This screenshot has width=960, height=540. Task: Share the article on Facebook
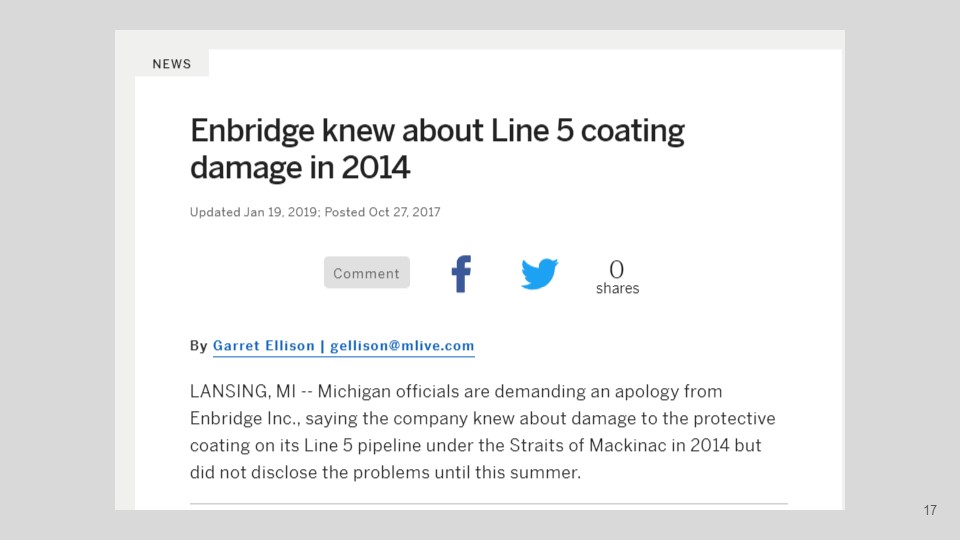pyautogui.click(x=461, y=274)
